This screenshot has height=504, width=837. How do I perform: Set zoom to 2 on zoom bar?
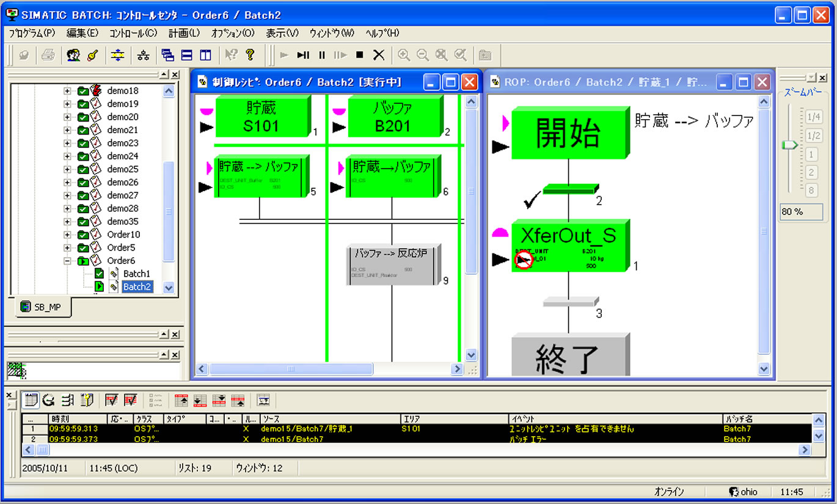pyautogui.click(x=812, y=172)
